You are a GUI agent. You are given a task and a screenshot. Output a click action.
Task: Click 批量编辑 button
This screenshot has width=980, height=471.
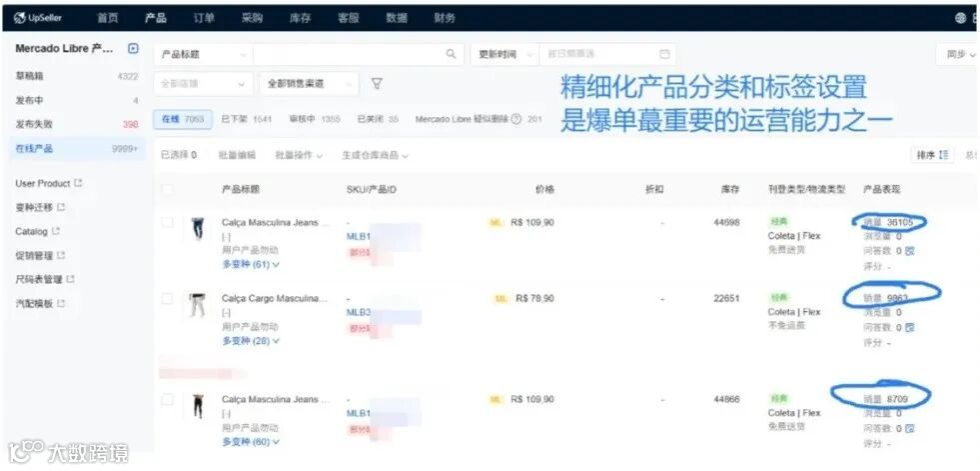(237, 155)
